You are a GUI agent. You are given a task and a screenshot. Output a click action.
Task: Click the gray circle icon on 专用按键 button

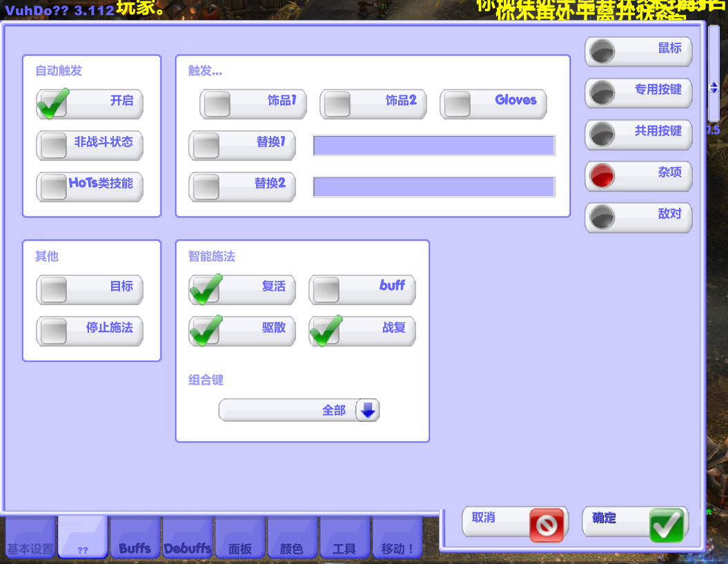(602, 93)
